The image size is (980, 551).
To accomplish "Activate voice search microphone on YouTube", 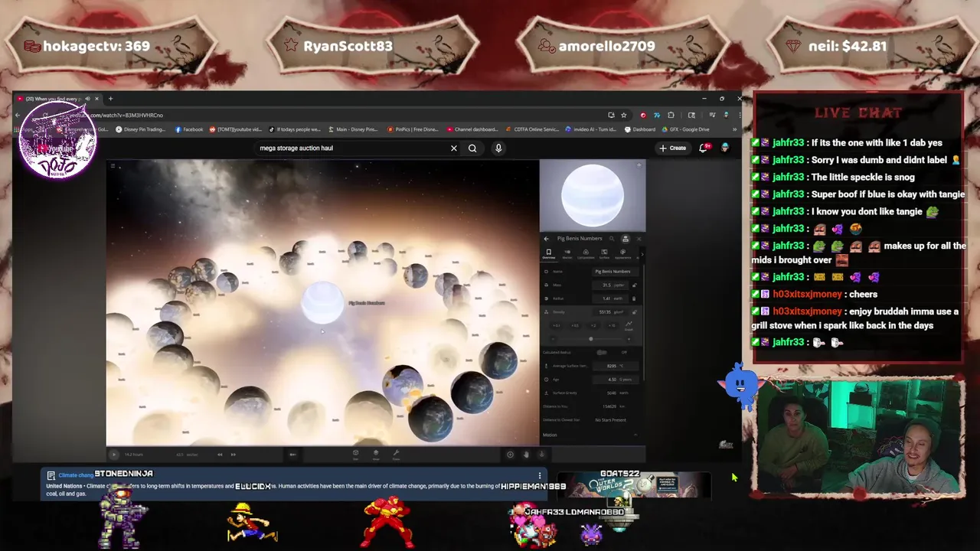I will tap(498, 148).
